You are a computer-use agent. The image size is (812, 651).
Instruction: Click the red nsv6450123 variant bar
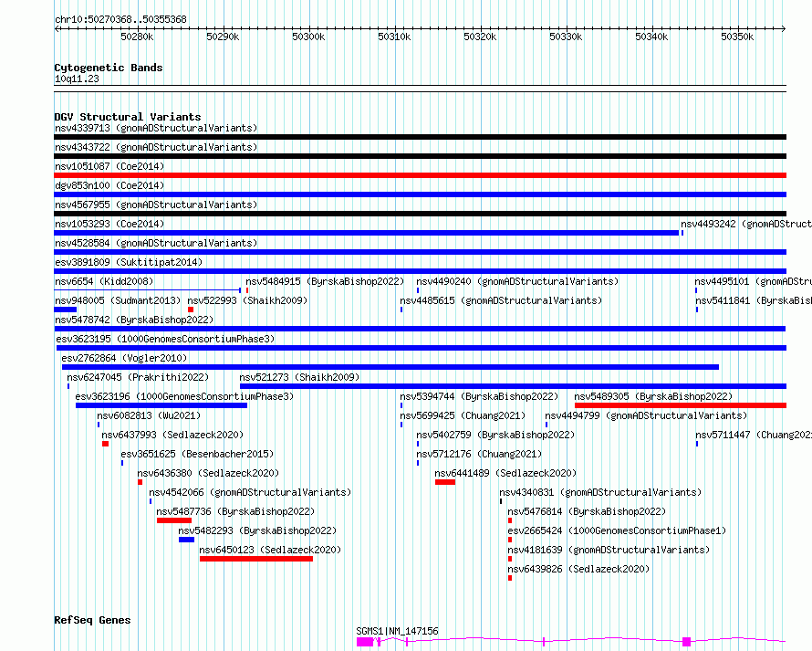click(x=256, y=559)
